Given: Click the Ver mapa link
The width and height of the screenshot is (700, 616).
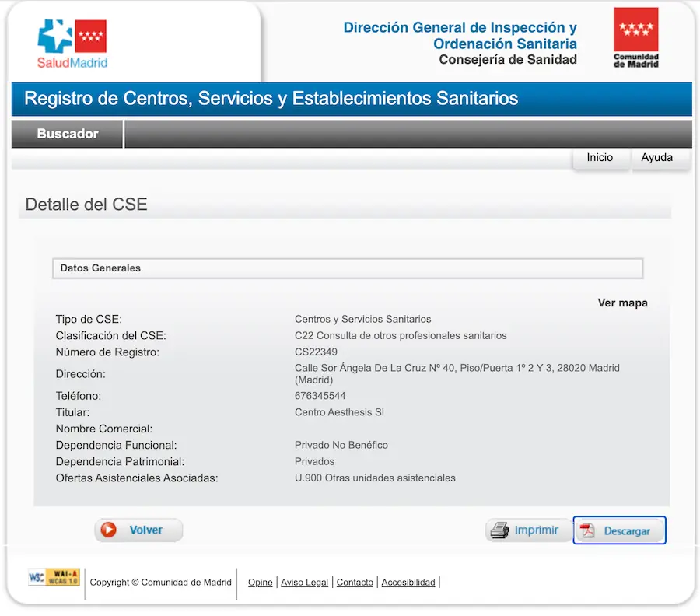Looking at the screenshot, I should click(x=622, y=303).
